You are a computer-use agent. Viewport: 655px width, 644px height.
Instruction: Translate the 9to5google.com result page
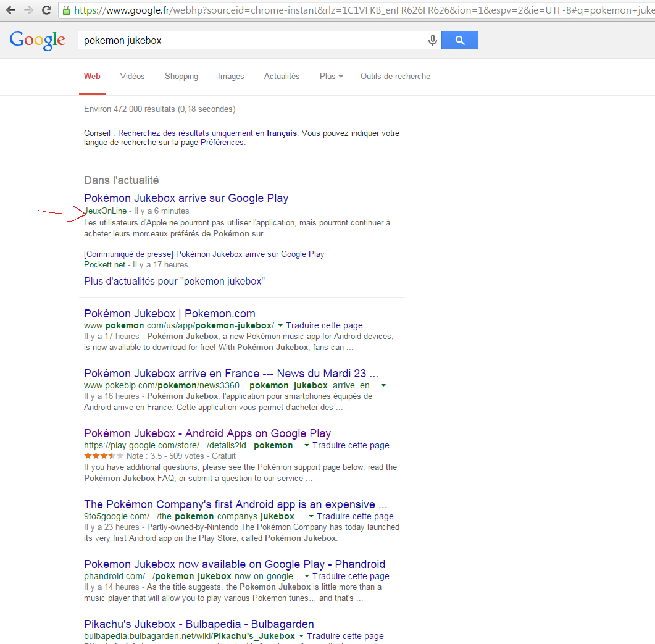click(x=355, y=517)
